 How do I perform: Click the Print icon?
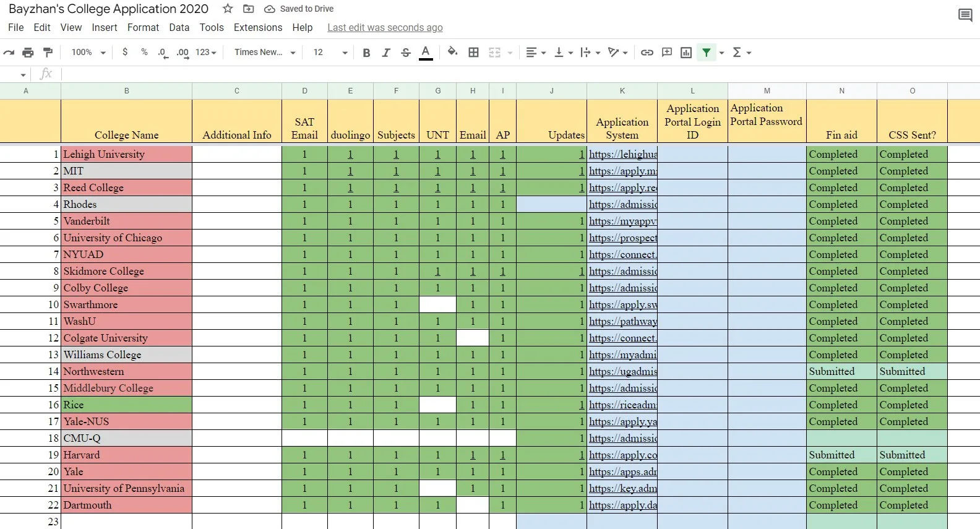coord(28,53)
